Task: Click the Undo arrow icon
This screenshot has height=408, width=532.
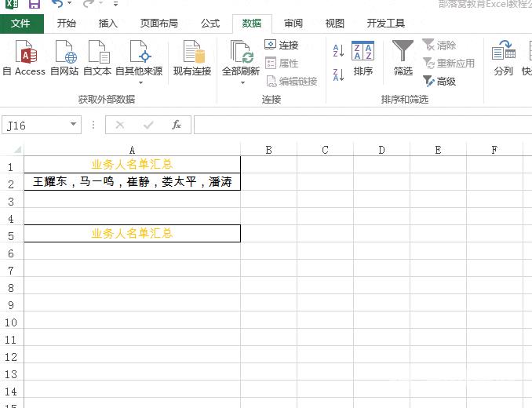Action: (57, 4)
